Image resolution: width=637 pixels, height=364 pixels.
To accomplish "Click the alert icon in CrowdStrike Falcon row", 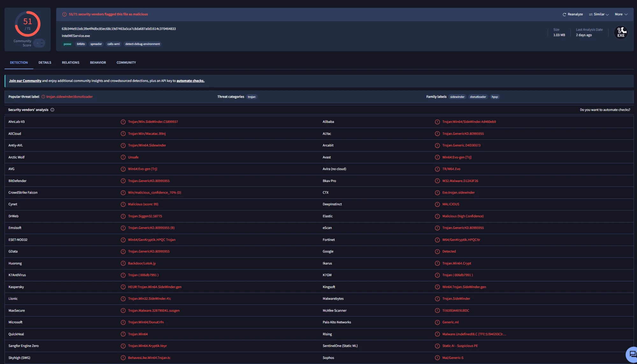I will tap(123, 192).
